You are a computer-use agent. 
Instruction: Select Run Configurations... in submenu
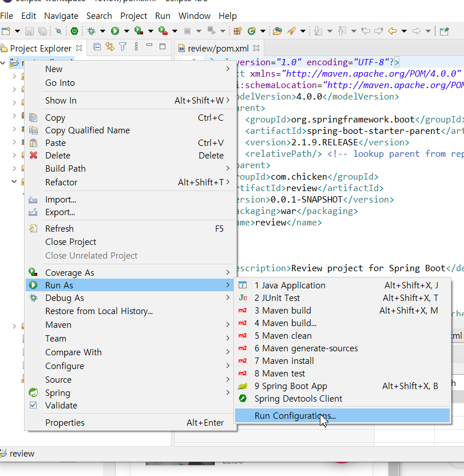click(x=342, y=415)
